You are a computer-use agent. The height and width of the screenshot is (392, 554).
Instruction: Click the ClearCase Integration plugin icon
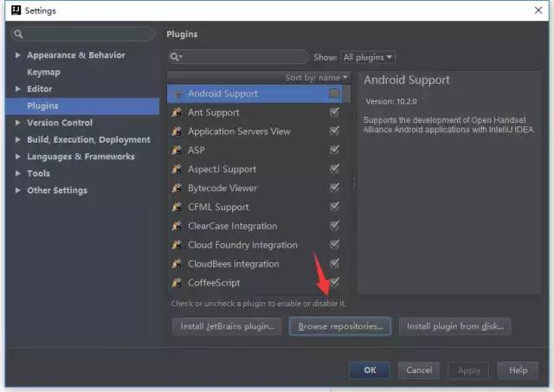tap(177, 226)
